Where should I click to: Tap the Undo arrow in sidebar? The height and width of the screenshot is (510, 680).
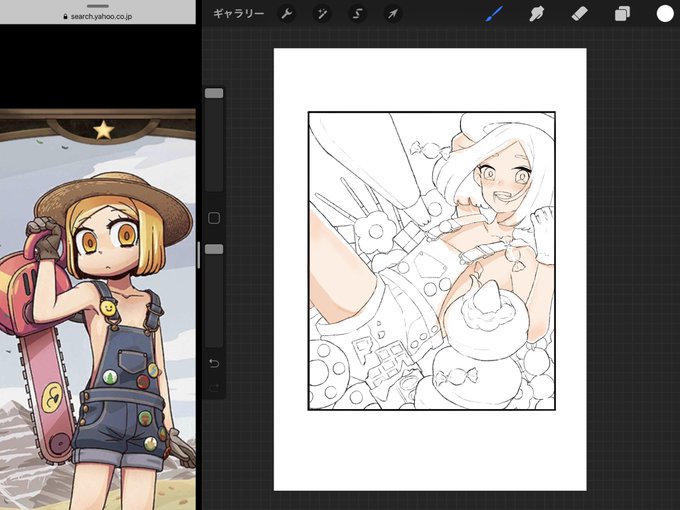tap(214, 363)
